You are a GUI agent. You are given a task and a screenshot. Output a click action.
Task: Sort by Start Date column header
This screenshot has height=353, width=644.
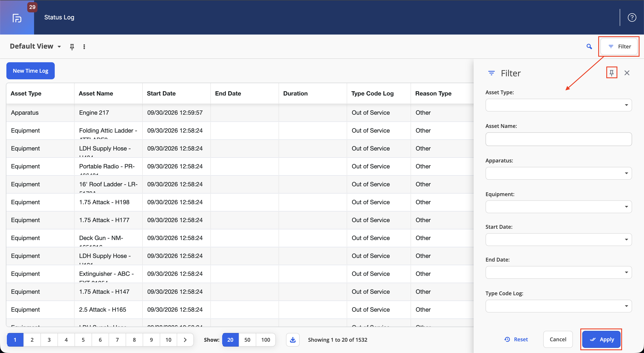pos(177,94)
